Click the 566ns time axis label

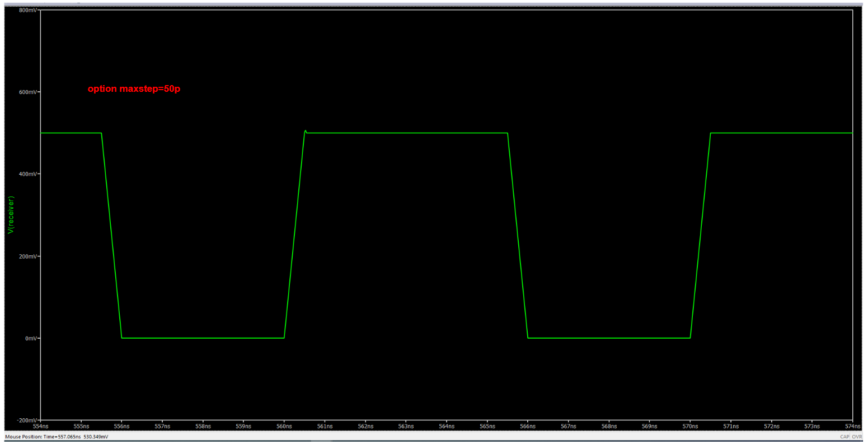[528, 427]
